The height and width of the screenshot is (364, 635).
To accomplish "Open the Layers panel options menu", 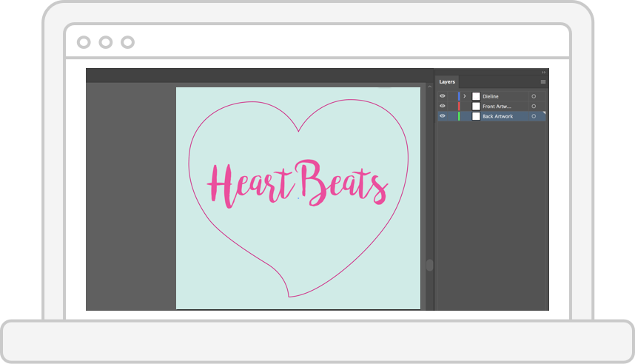I will 543,81.
